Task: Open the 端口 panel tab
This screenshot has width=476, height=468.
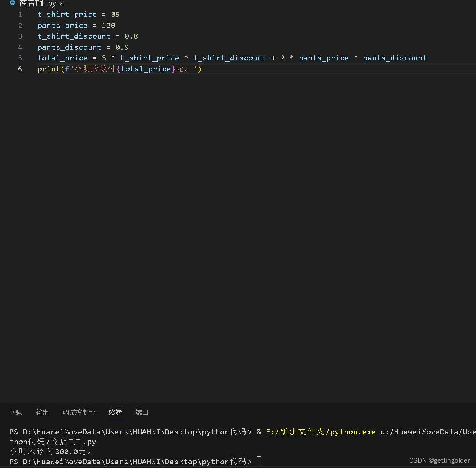Action: (142, 412)
